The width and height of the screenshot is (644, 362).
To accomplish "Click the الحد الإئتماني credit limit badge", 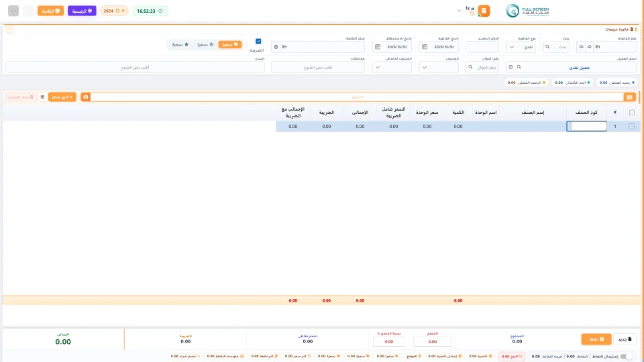I will (x=572, y=82).
